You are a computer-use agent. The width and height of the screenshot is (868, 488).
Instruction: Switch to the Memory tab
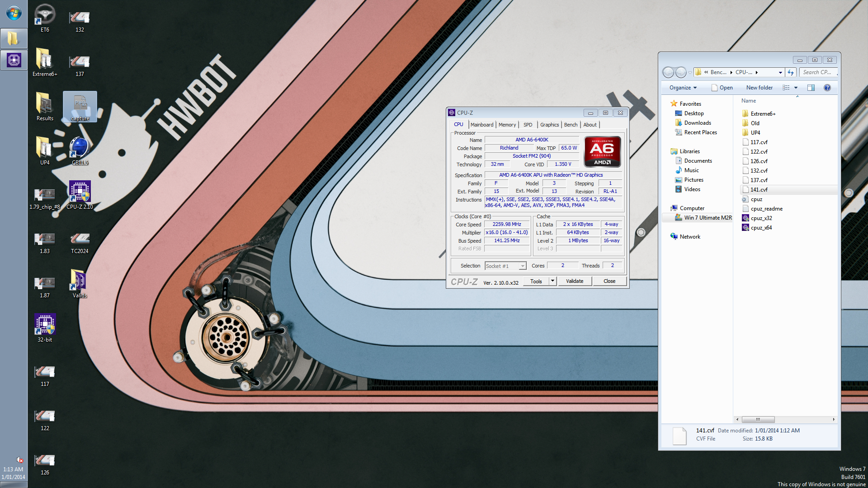[x=507, y=125]
